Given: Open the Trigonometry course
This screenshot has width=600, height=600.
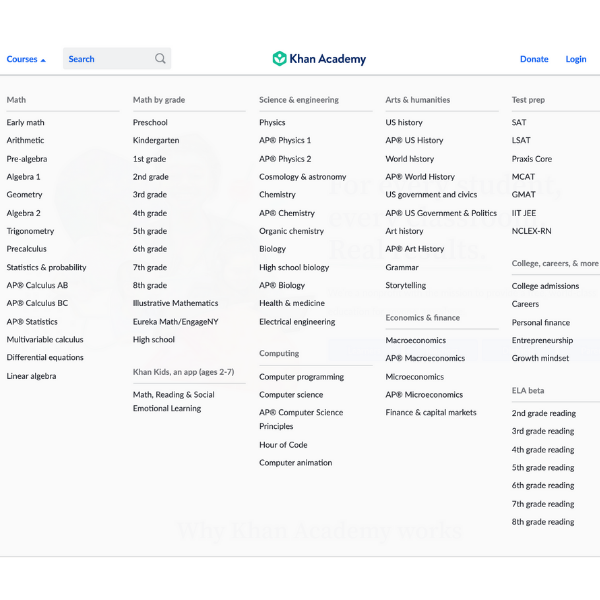Looking at the screenshot, I should click(31, 231).
